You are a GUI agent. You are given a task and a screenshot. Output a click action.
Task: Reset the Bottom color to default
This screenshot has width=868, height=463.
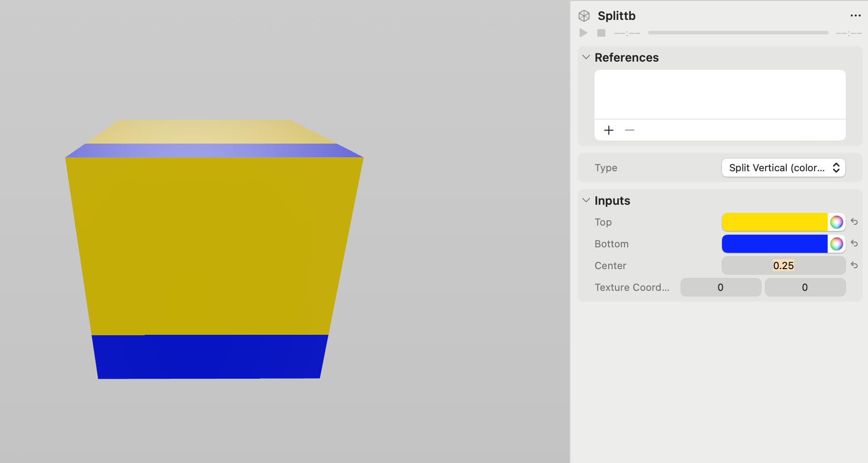[854, 243]
